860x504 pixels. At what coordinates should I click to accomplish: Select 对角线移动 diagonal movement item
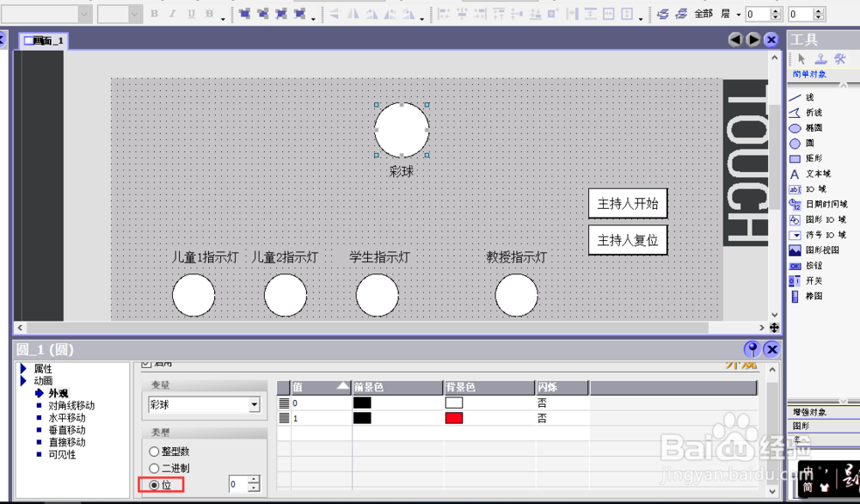(71, 406)
